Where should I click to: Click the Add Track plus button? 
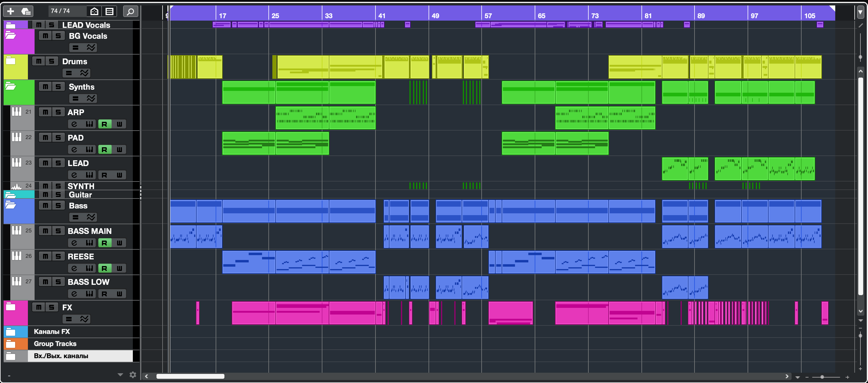10,11
